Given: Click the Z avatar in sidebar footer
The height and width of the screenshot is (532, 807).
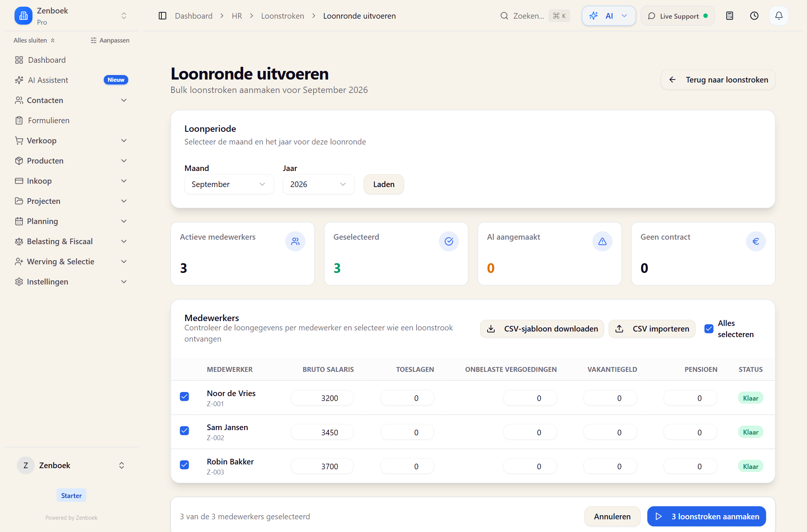Looking at the screenshot, I should point(26,465).
